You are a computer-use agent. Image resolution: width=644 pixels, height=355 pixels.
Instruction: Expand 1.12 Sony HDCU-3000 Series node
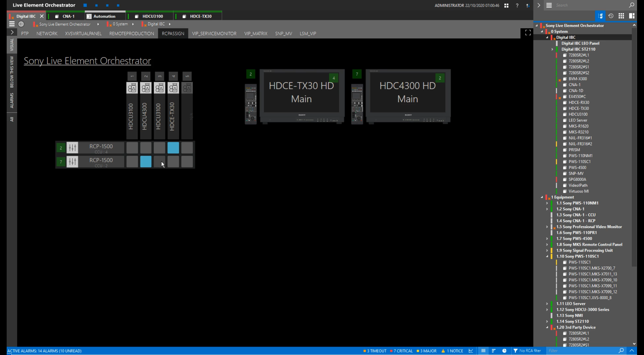[547, 309]
